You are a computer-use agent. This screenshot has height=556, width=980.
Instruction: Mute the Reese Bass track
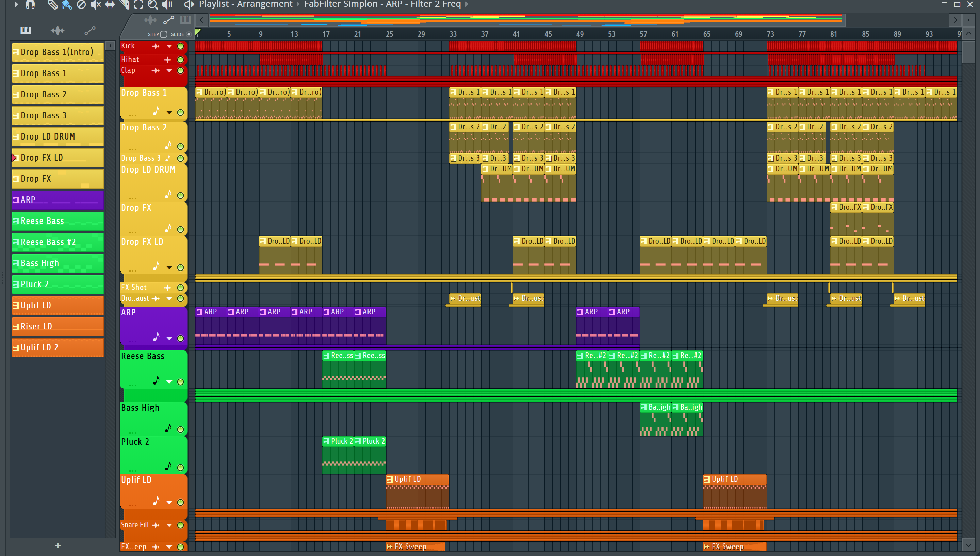(181, 382)
